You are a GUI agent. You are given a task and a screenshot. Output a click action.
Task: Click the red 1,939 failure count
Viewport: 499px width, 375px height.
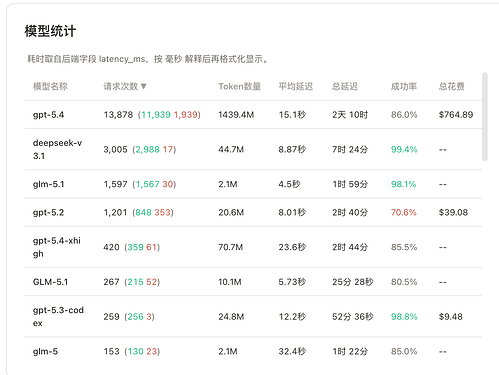186,115
